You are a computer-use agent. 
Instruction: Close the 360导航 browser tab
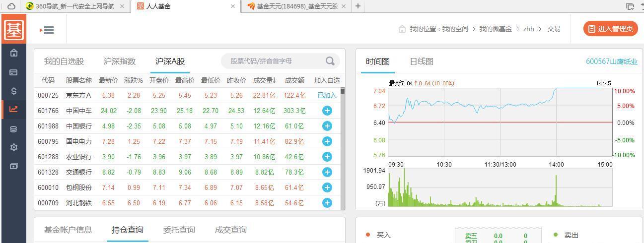click(x=122, y=6)
